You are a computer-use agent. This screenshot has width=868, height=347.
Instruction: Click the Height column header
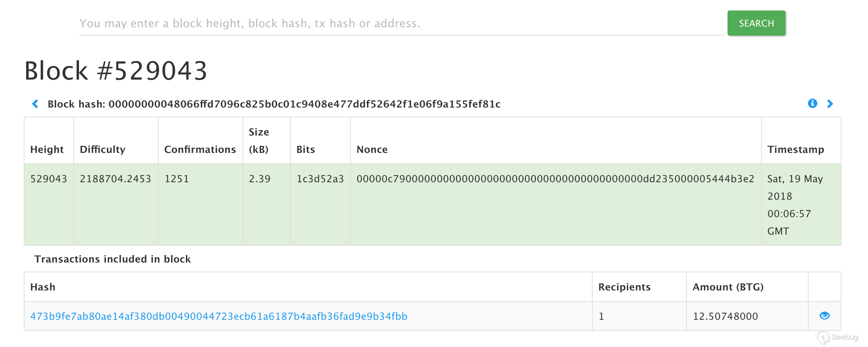point(47,149)
